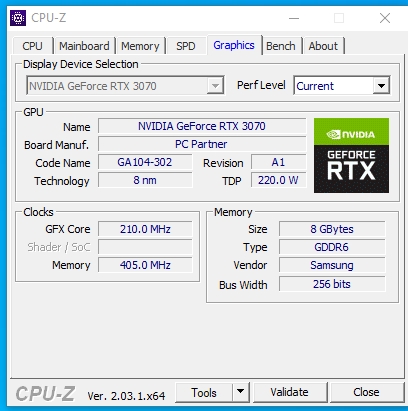Switch to the Mainboard tab

click(84, 46)
